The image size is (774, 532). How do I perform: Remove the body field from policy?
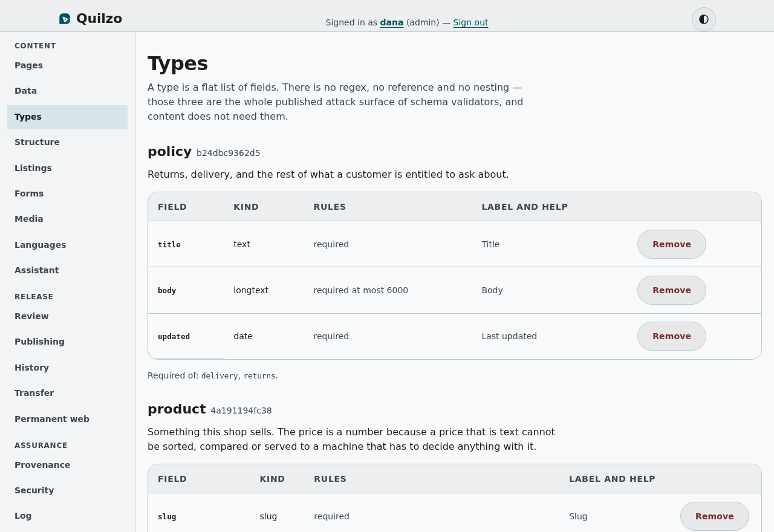pyautogui.click(x=671, y=290)
